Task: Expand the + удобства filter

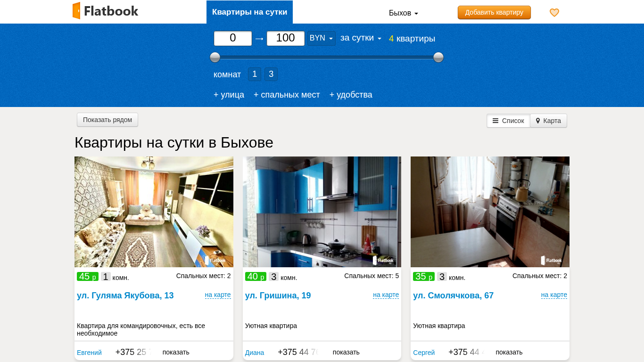Action: click(351, 95)
